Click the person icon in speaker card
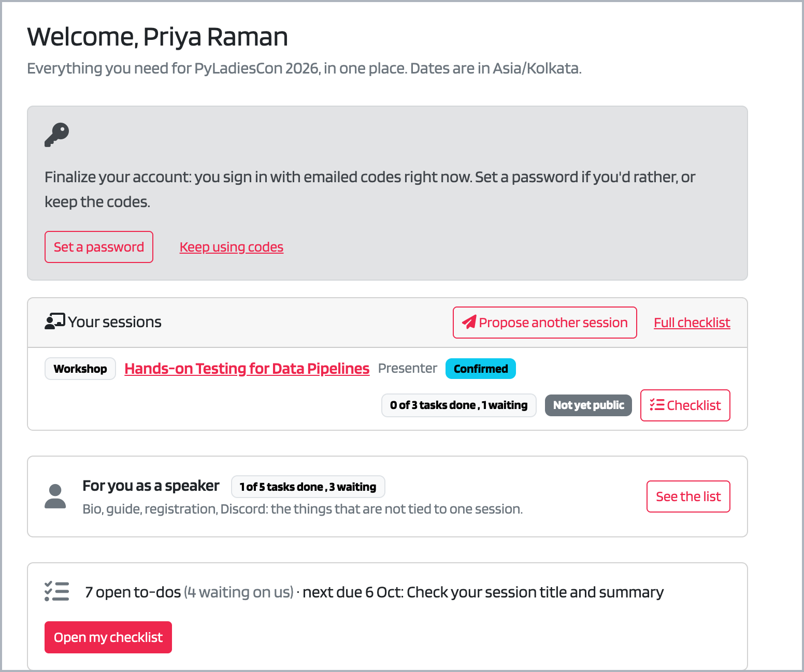This screenshot has height=672, width=804. (x=55, y=496)
